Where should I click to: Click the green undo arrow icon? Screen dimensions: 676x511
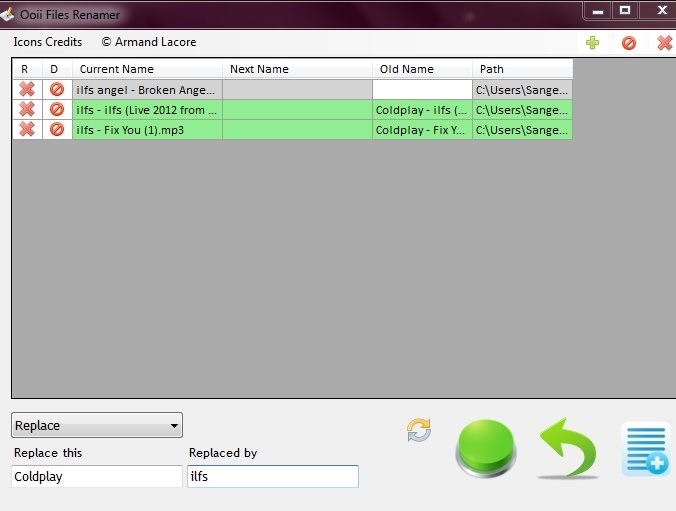click(568, 448)
